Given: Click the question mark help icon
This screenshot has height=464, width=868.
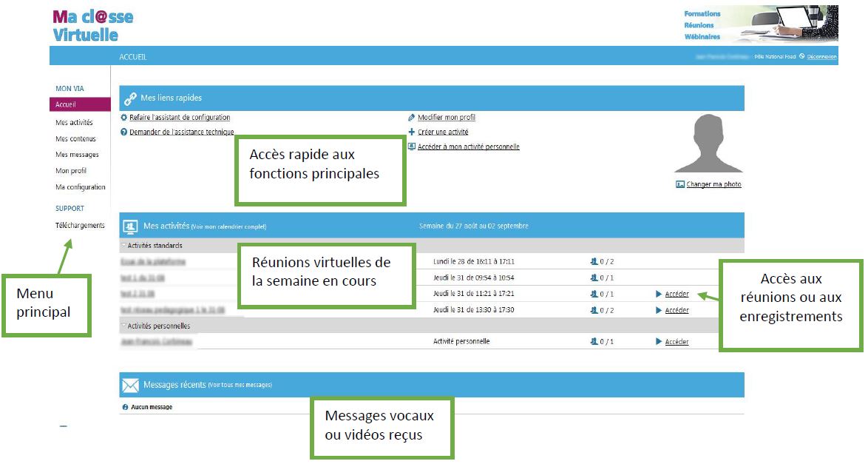Looking at the screenshot, I should (x=124, y=132).
